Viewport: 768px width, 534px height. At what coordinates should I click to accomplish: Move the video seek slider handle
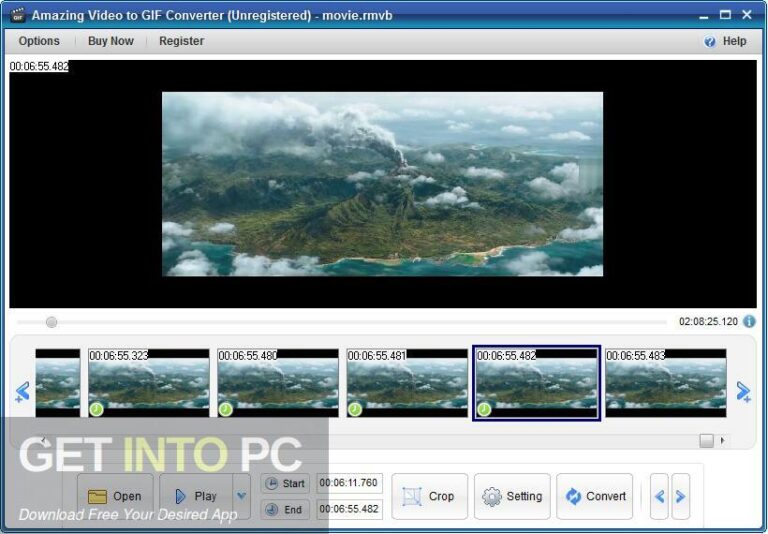(51, 322)
